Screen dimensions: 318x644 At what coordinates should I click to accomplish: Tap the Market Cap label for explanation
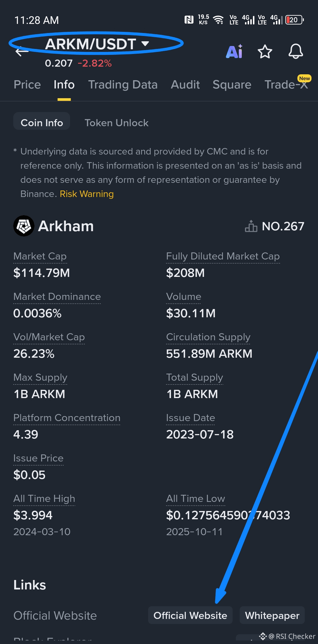40,256
